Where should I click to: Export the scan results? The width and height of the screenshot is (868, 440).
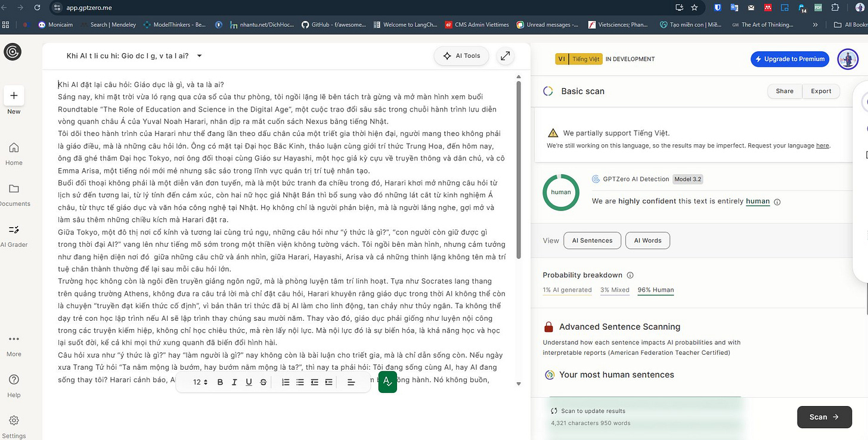coord(821,91)
